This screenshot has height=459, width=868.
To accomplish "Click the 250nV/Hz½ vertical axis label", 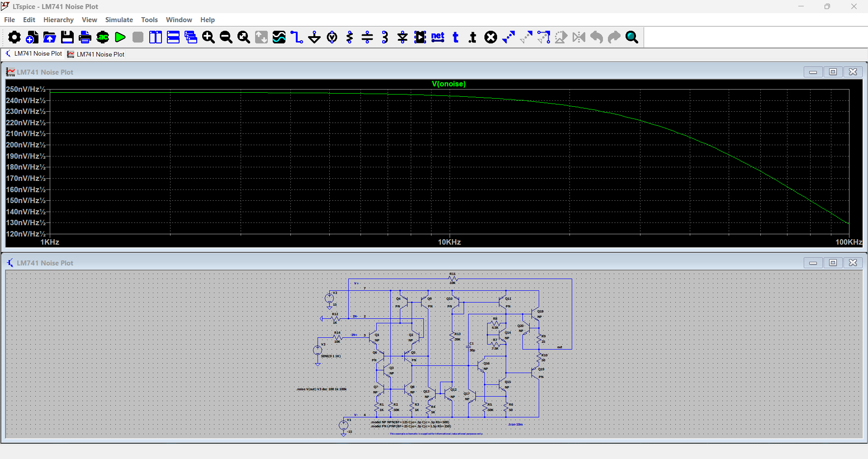I will click(x=26, y=90).
